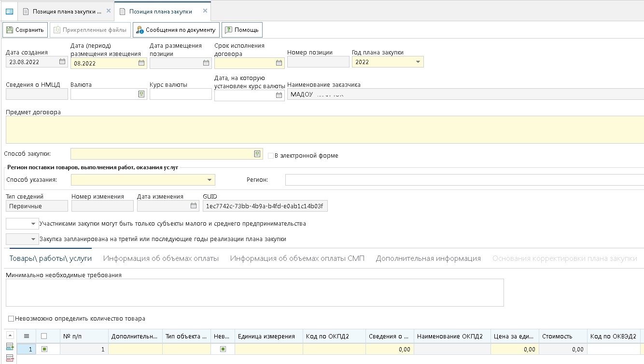The image size is (644, 364).
Task: Open calendar for Дата изменения
Action: 194,206
